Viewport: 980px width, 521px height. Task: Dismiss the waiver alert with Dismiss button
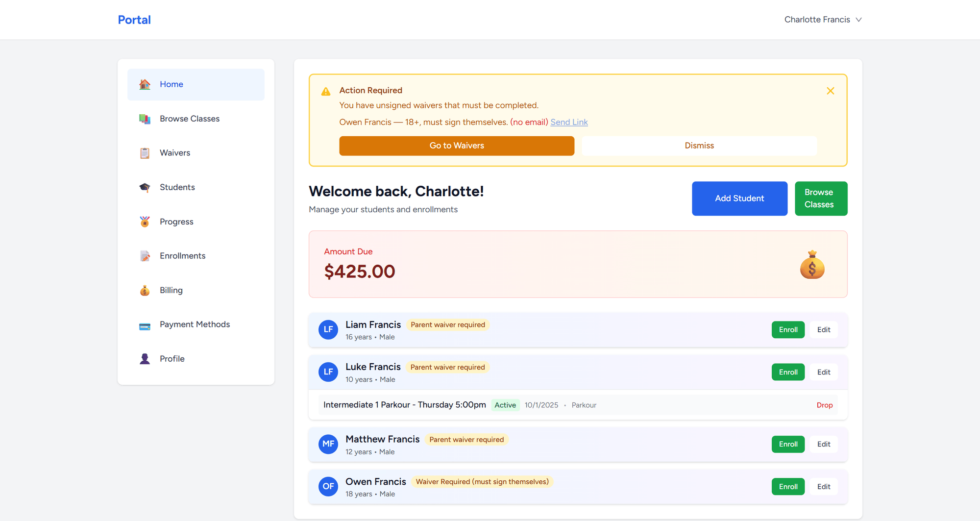tap(699, 146)
